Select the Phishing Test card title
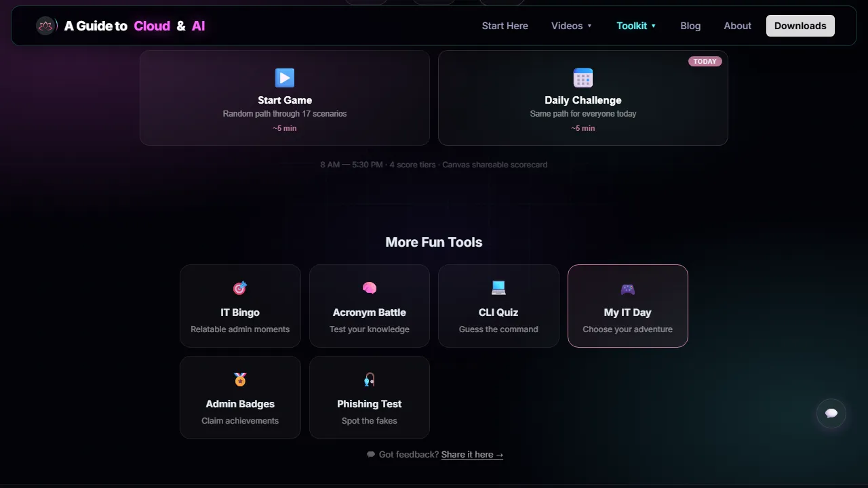Viewport: 868px width, 488px height. point(370,404)
